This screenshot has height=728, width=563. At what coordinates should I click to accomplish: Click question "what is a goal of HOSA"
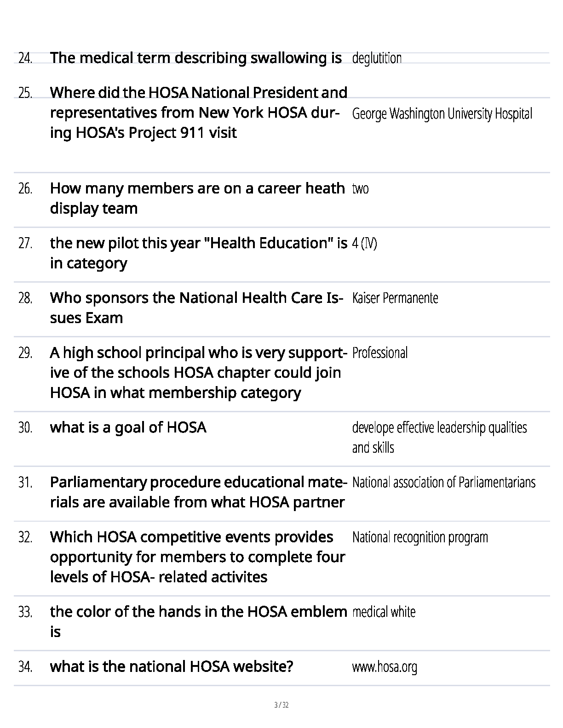128,427
